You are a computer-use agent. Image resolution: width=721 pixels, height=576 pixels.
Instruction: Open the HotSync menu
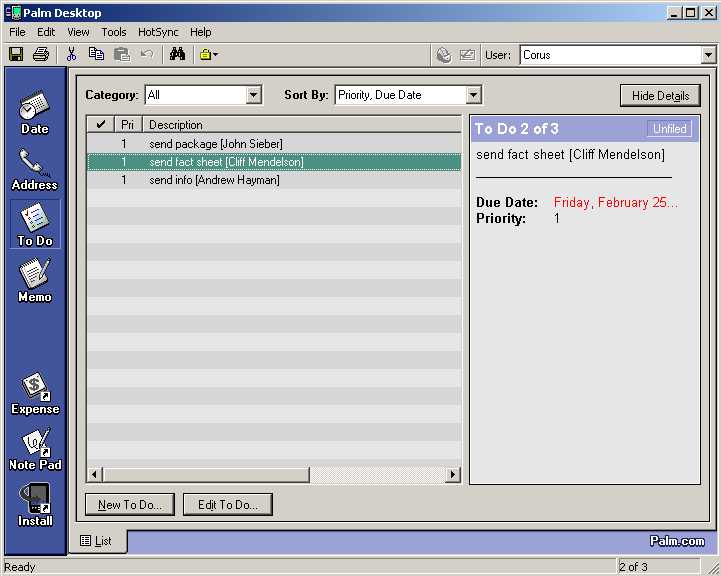click(158, 32)
